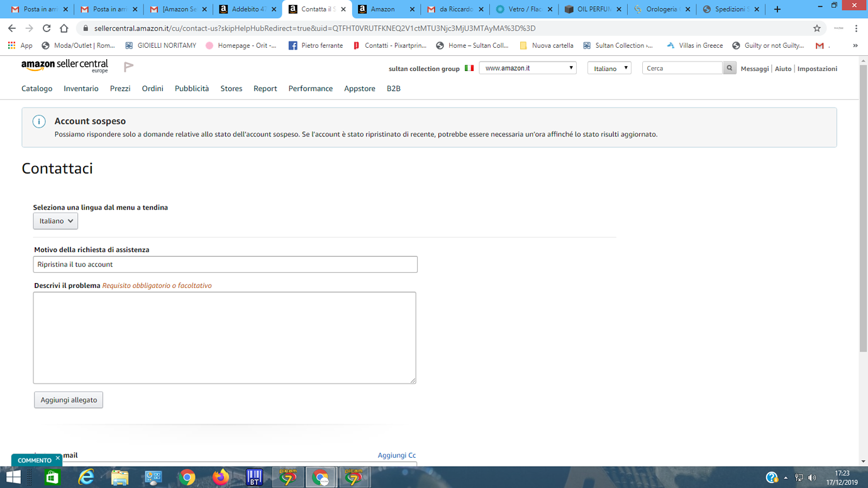Image resolution: width=868 pixels, height=488 pixels.
Task: Click the network icon in system tray
Action: (x=799, y=478)
